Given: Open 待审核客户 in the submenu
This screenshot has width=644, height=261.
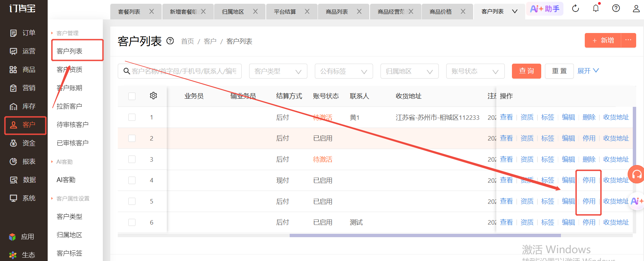Looking at the screenshot, I should tap(73, 125).
